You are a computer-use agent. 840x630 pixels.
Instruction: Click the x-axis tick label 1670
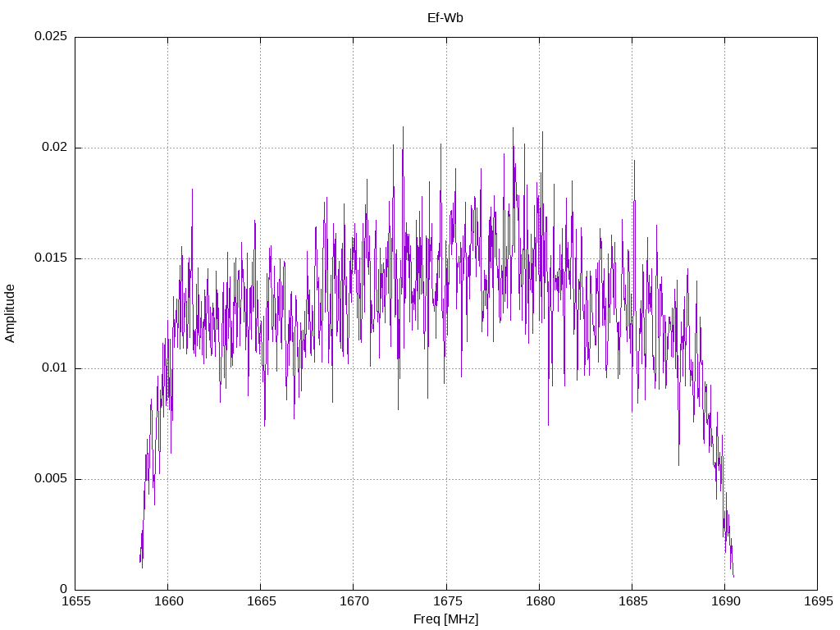click(354, 601)
